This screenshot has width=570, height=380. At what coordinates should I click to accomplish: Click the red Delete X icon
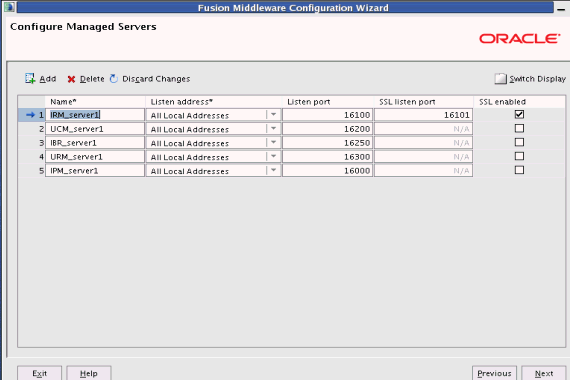(x=71, y=79)
